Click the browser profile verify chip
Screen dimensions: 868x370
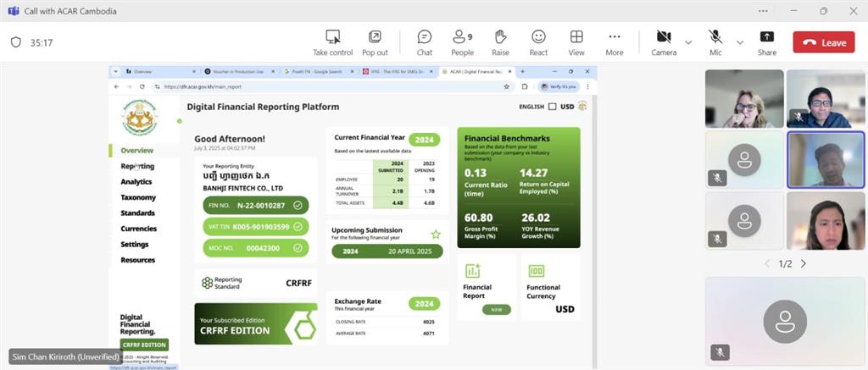pos(559,87)
